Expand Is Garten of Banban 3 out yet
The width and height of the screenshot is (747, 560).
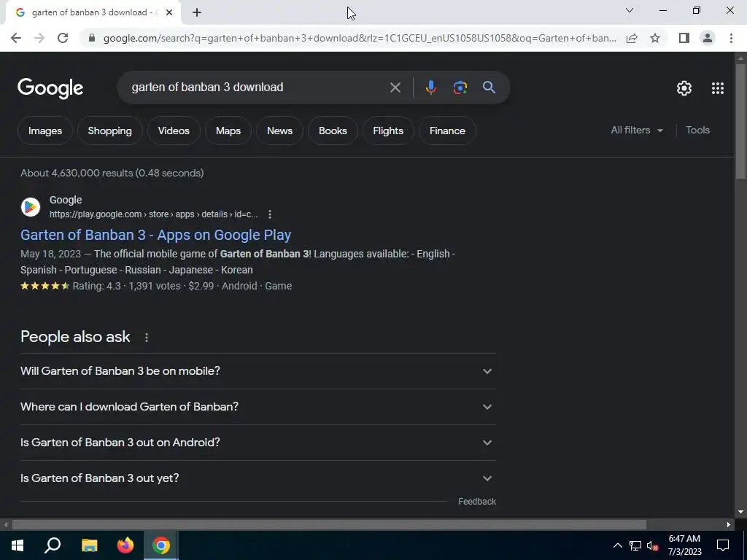tap(258, 478)
